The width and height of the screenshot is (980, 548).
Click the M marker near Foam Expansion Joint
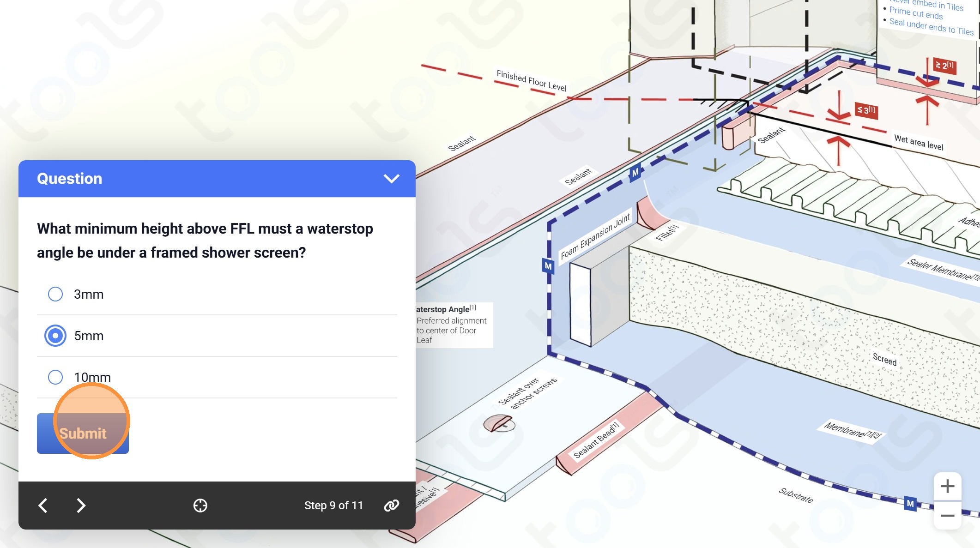click(x=548, y=266)
